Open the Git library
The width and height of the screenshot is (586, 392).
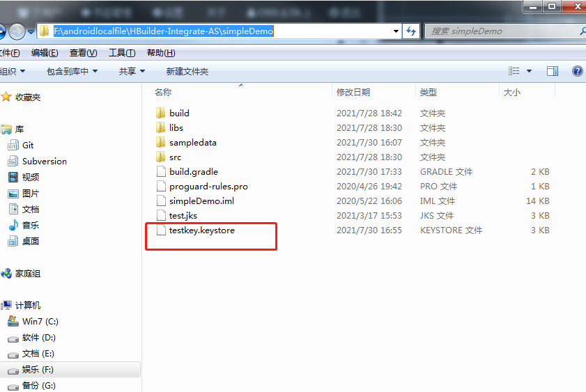(x=28, y=146)
